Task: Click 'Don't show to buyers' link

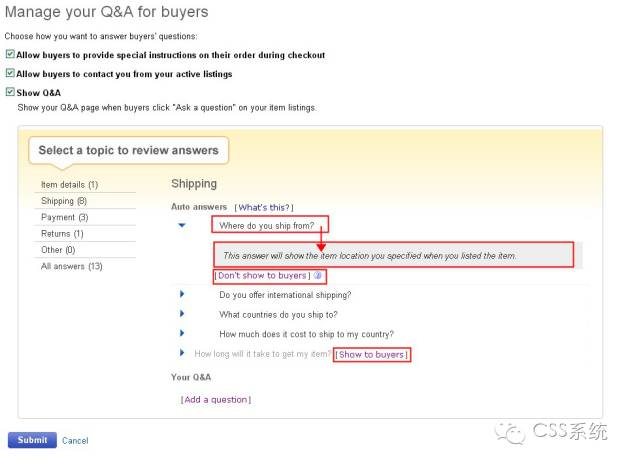Action: (x=263, y=276)
